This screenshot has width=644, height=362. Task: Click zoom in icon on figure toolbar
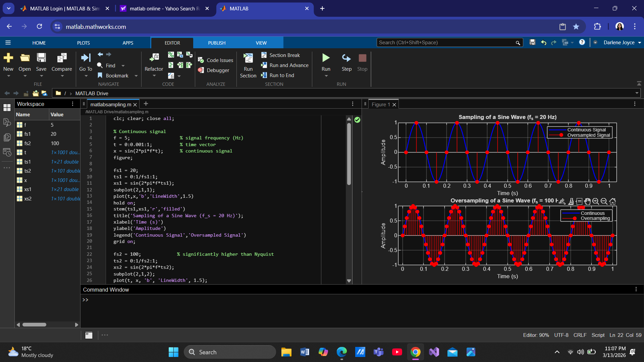pyautogui.click(x=596, y=201)
